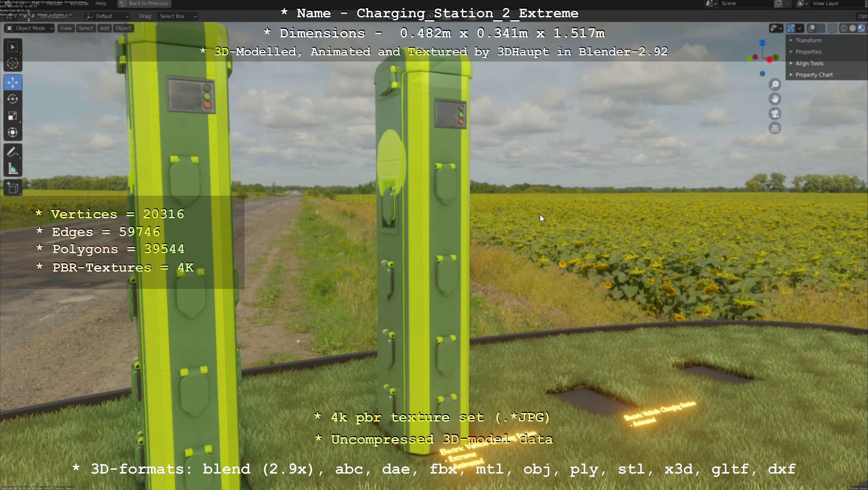Choose the Annotate pencil tool
Image resolution: width=868 pixels, height=490 pixels.
tap(13, 152)
